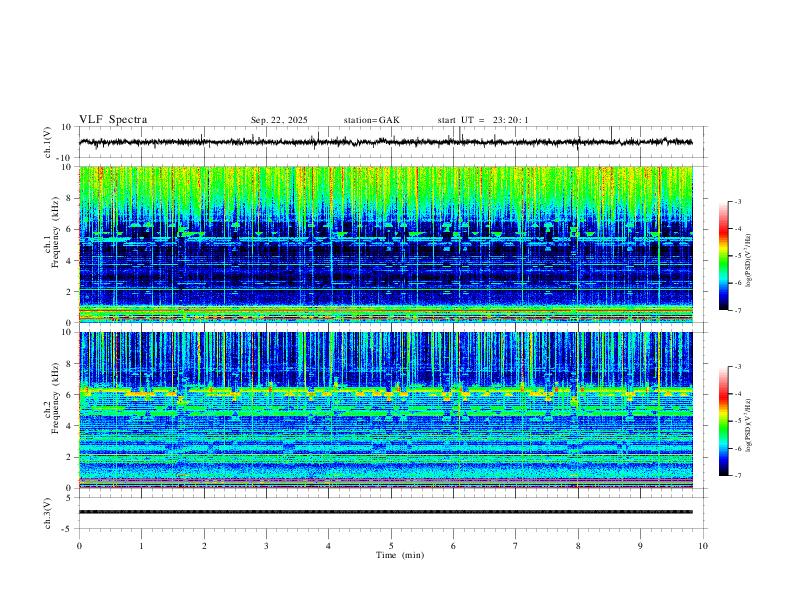Click the time-axis tick label "5"
The image size is (792, 612).
(391, 546)
